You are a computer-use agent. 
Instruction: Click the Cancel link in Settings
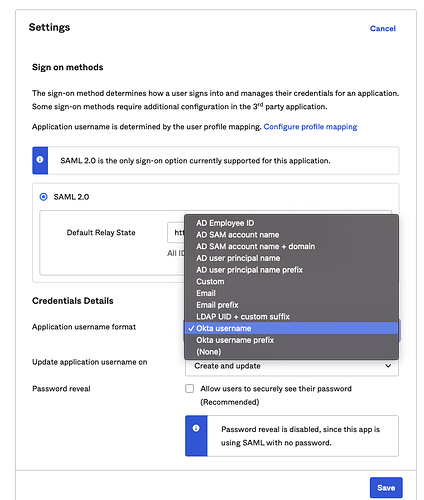[382, 29]
